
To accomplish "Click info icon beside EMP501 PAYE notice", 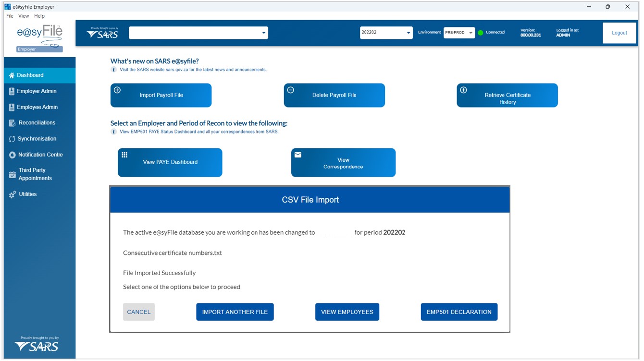I will point(114,132).
